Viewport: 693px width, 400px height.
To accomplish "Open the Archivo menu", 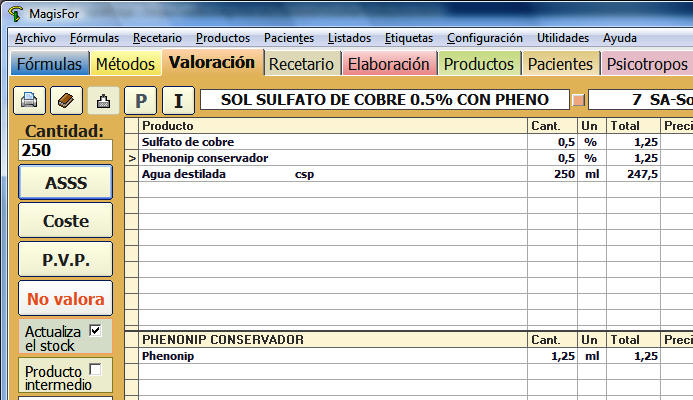I will [x=36, y=38].
